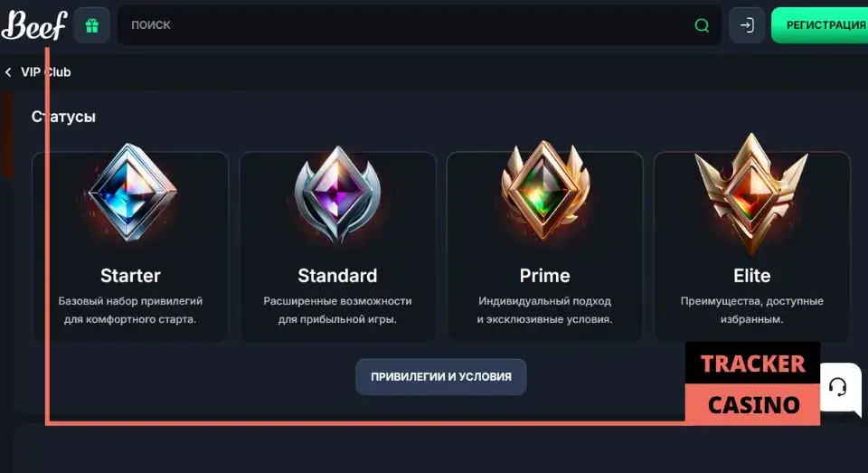Focus the Поиск search field
The width and height of the screenshot is (868, 473).
point(407,25)
